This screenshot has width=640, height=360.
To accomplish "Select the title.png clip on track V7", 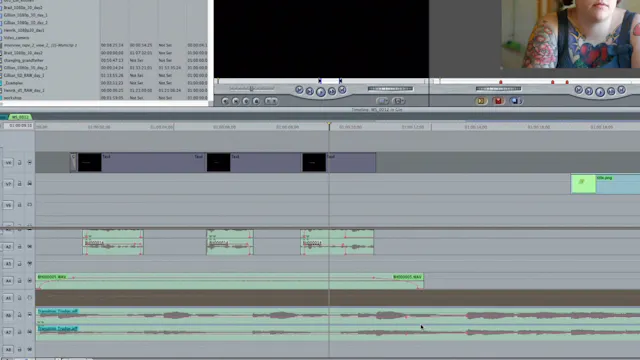I will [605, 184].
